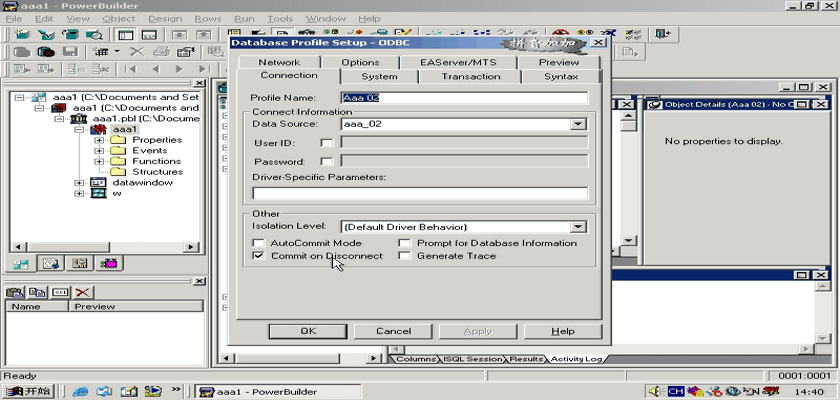Uncheck Commit on Disconnect checkbox
Screen dimensions: 840x400
259,256
